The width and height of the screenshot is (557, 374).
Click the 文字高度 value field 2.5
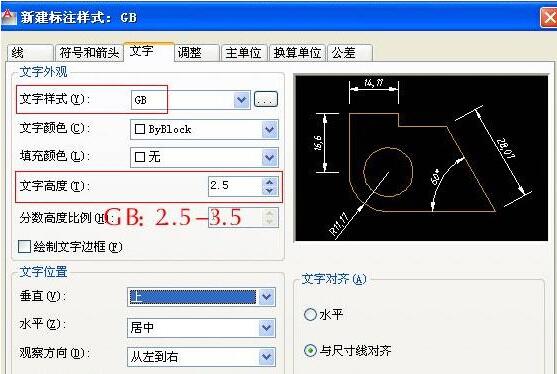[x=235, y=186]
